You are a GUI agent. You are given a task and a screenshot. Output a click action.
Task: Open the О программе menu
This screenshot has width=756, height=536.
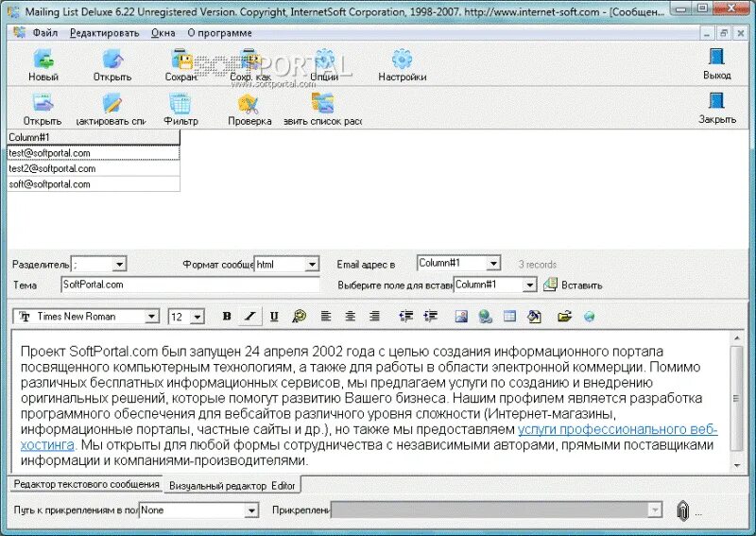coord(219,33)
